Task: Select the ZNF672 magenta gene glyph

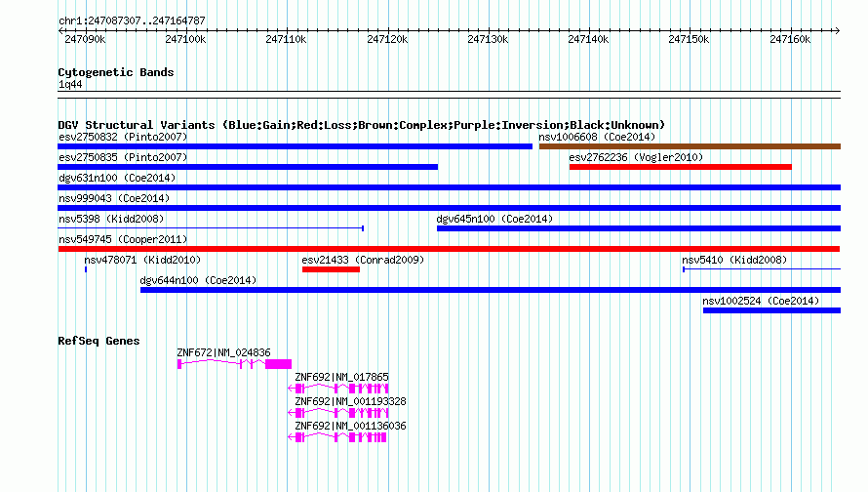Action: point(234,364)
